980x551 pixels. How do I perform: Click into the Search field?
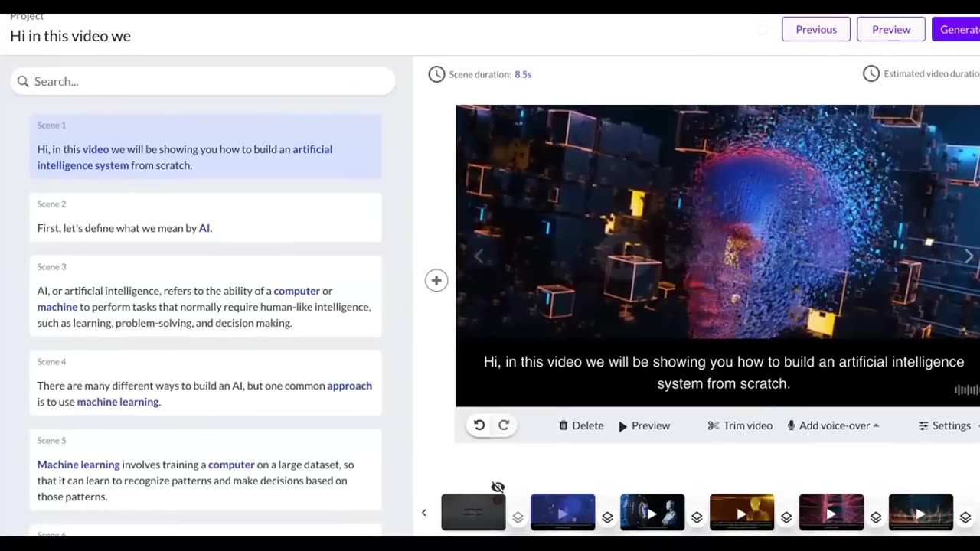point(203,81)
